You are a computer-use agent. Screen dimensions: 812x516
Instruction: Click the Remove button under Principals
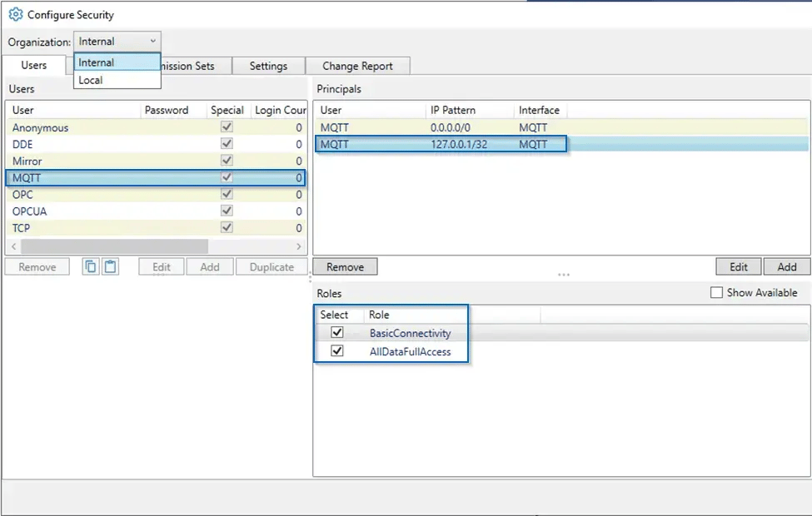click(345, 266)
